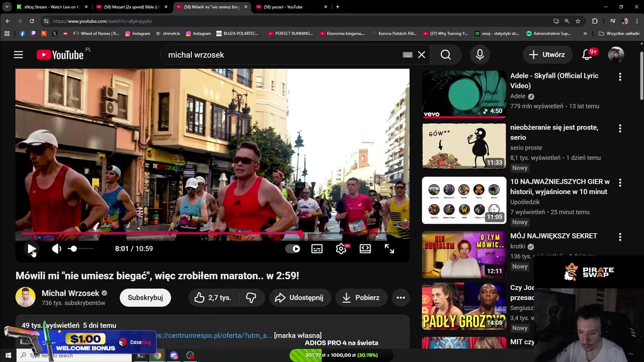Like the video (2,7 tys.)

pos(213,298)
